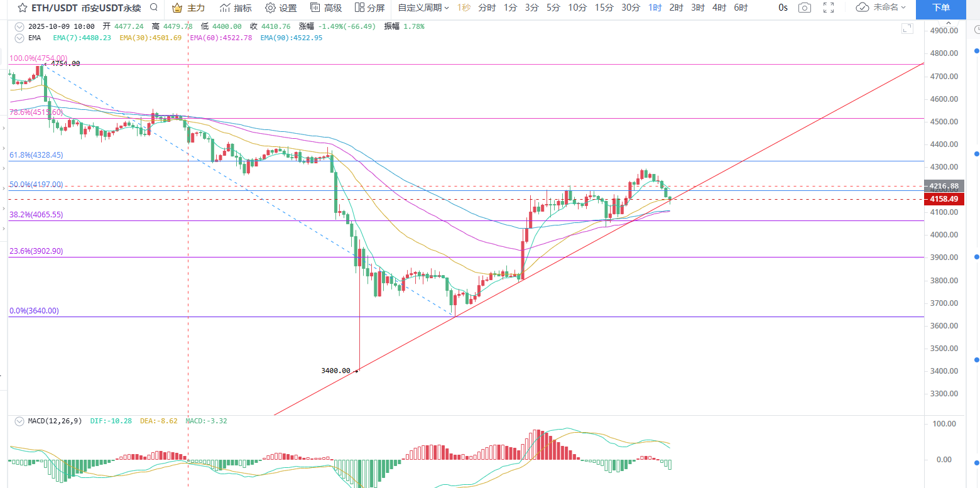Select the 3时 timeframe
The image size is (980, 488).
[697, 8]
